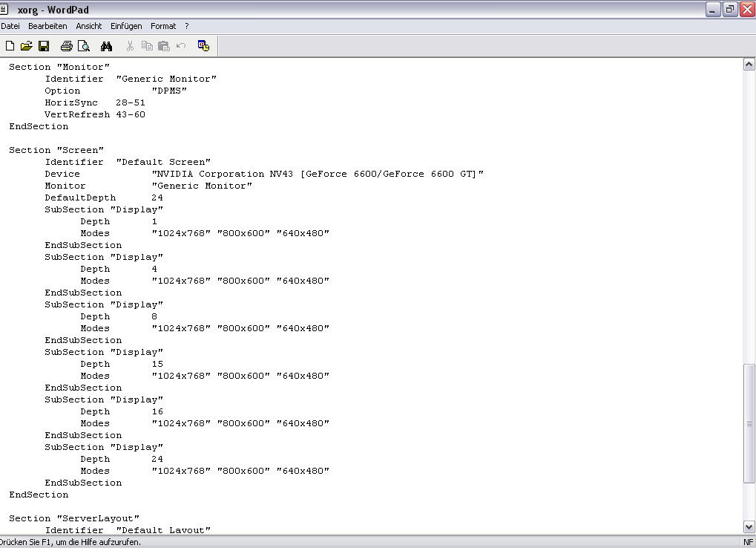This screenshot has width=756, height=548.
Task: Print the document using the printer icon
Action: 67,46
